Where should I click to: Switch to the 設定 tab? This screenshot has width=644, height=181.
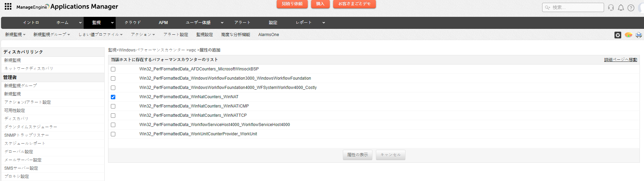click(x=273, y=23)
